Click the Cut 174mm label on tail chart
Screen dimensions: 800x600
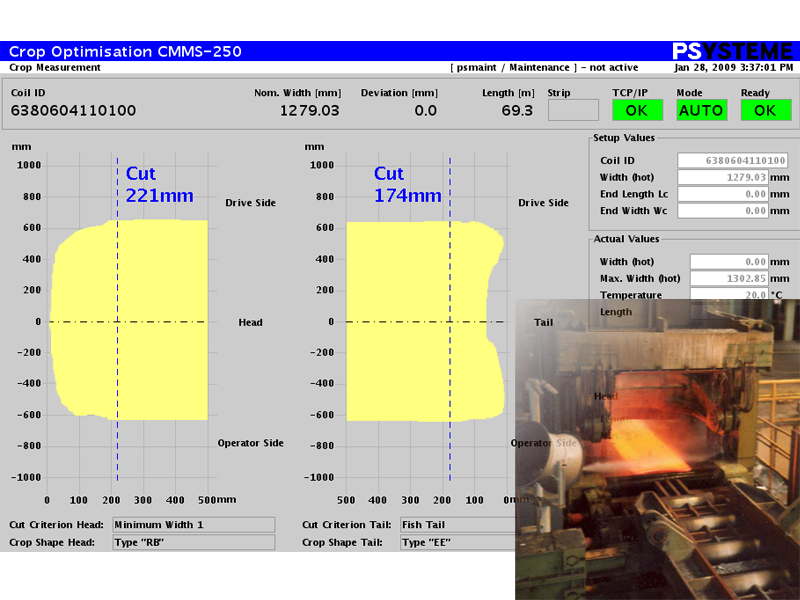[x=408, y=185]
